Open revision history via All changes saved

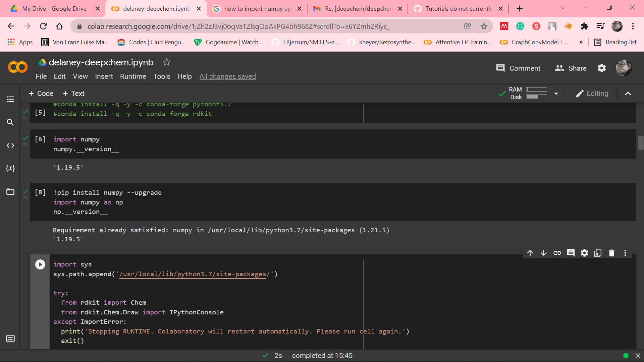[x=227, y=76]
